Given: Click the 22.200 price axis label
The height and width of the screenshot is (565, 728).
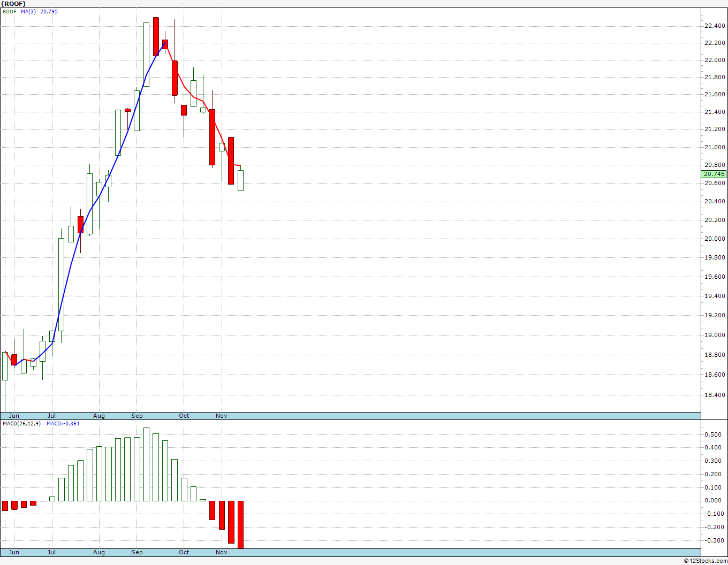Looking at the screenshot, I should coord(715,43).
